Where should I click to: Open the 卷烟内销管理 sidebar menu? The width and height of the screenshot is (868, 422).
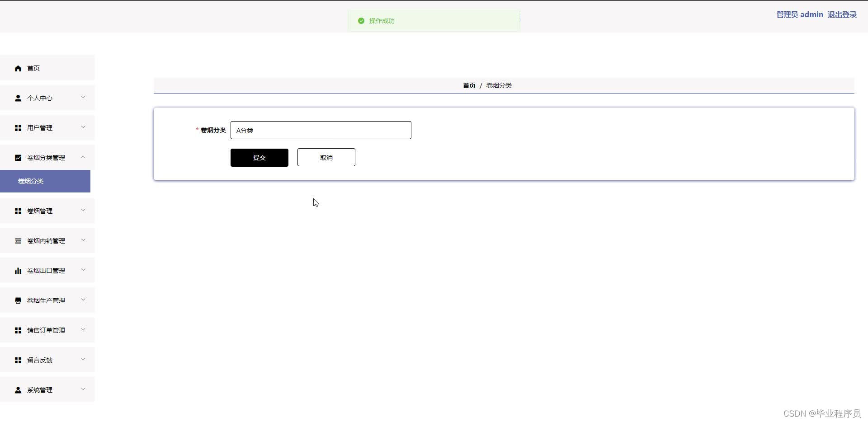(x=47, y=240)
